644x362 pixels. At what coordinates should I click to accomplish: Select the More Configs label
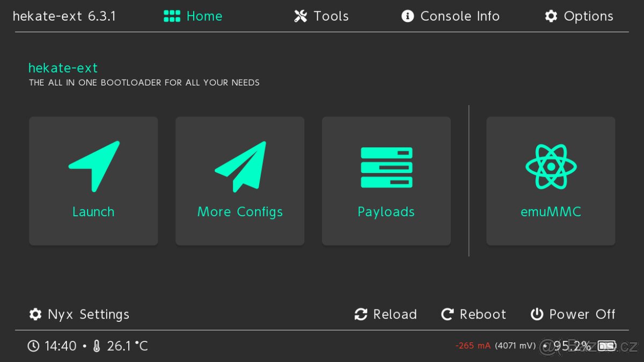point(240,212)
